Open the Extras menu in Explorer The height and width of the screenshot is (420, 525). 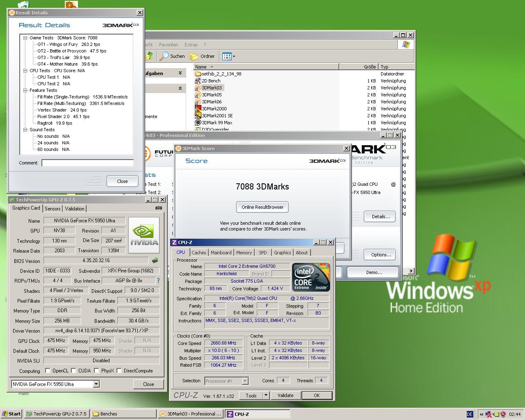pyautogui.click(x=191, y=45)
